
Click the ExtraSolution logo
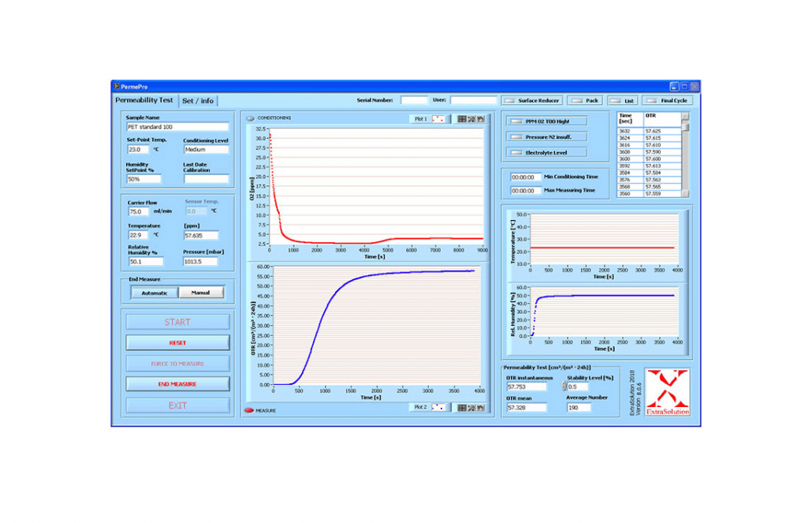click(x=668, y=391)
